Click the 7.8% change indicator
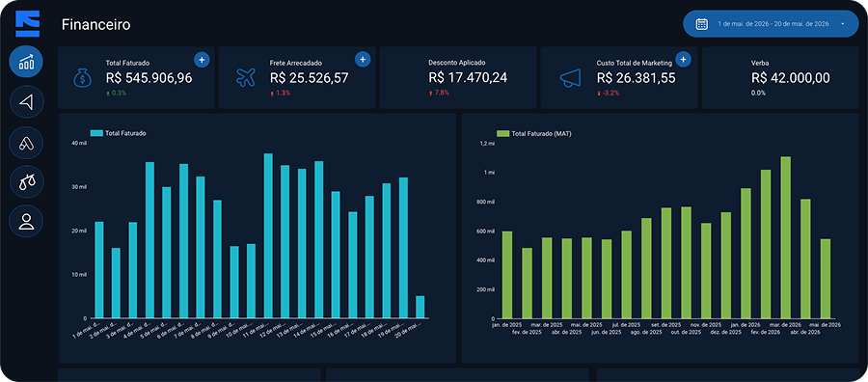Image resolution: width=868 pixels, height=382 pixels. [x=439, y=93]
